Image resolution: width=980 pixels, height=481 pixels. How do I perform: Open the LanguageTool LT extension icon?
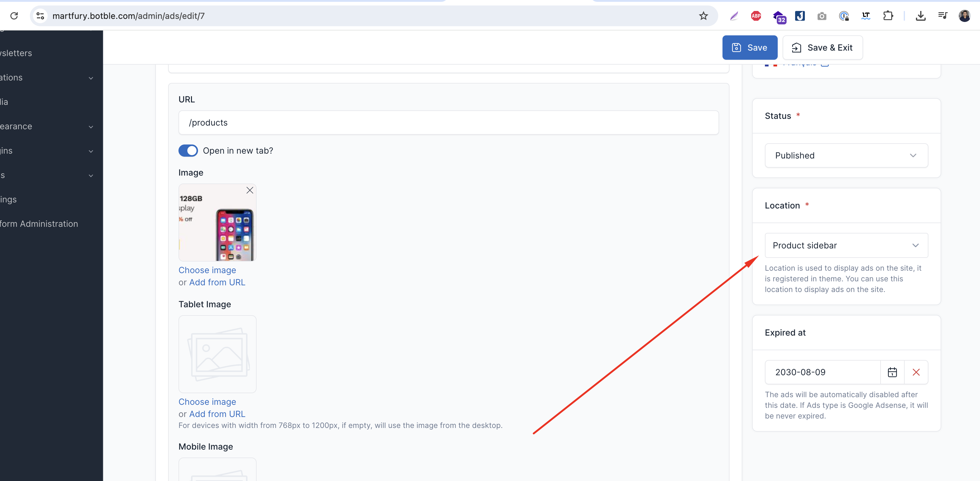coord(866,16)
